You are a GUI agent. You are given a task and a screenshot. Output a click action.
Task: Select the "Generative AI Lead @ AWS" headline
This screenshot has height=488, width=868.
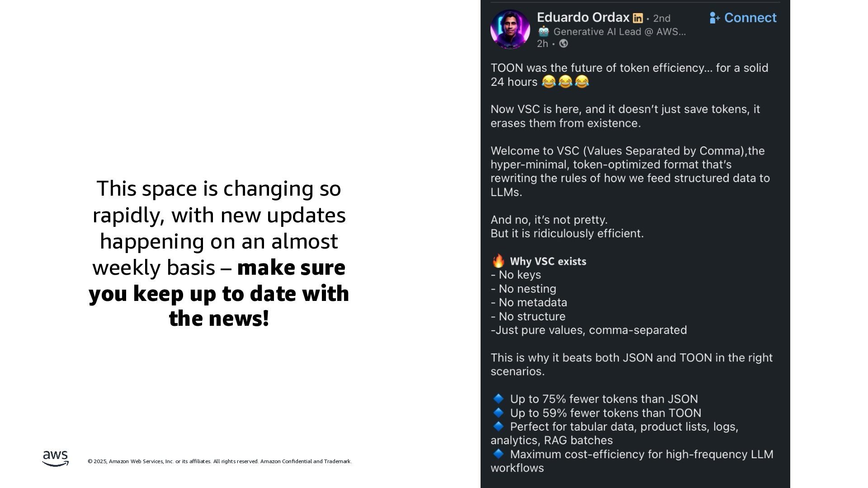pyautogui.click(x=619, y=32)
